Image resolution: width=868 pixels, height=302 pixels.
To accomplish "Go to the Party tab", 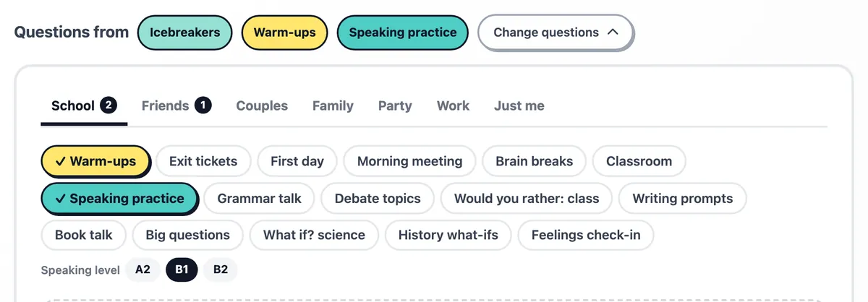I will tap(395, 105).
